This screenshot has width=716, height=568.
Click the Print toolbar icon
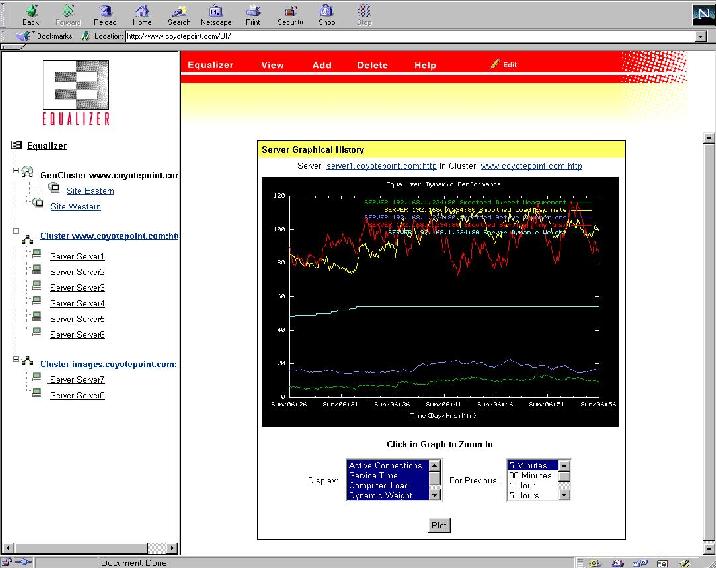[x=253, y=13]
